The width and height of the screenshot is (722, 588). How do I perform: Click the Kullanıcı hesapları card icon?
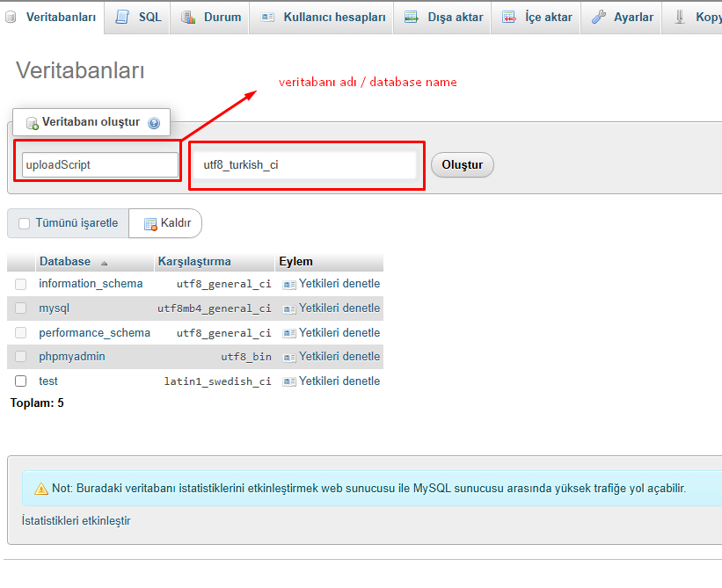(x=267, y=18)
